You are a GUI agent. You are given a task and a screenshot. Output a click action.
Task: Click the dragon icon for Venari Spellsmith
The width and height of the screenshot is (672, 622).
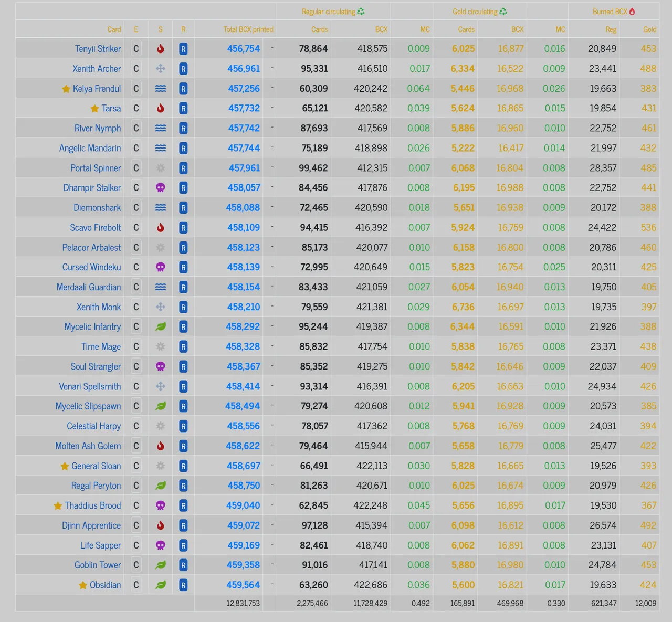coord(161,386)
